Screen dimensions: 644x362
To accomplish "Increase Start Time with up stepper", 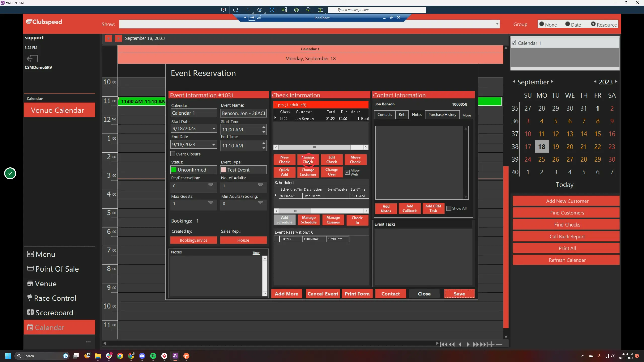I will pos(264,127).
